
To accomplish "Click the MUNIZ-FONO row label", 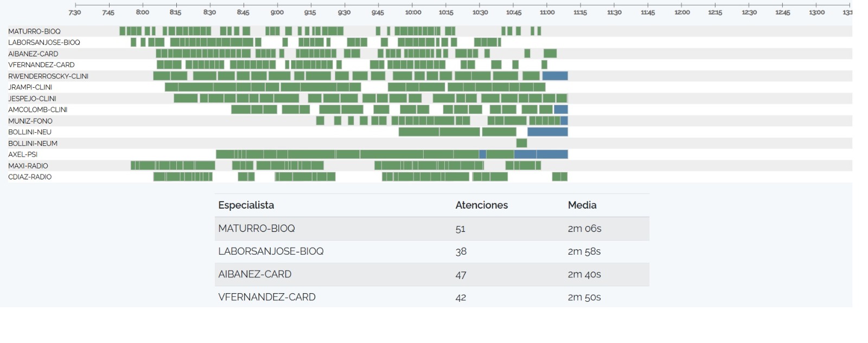I will [30, 121].
